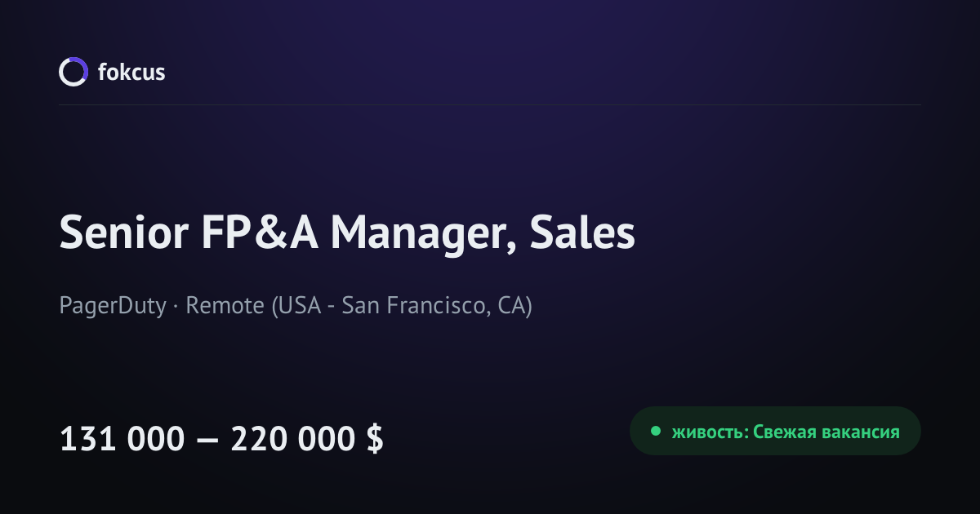Viewport: 980px width, 514px height.
Task: Select the живость: label in badge
Action: click(x=709, y=432)
